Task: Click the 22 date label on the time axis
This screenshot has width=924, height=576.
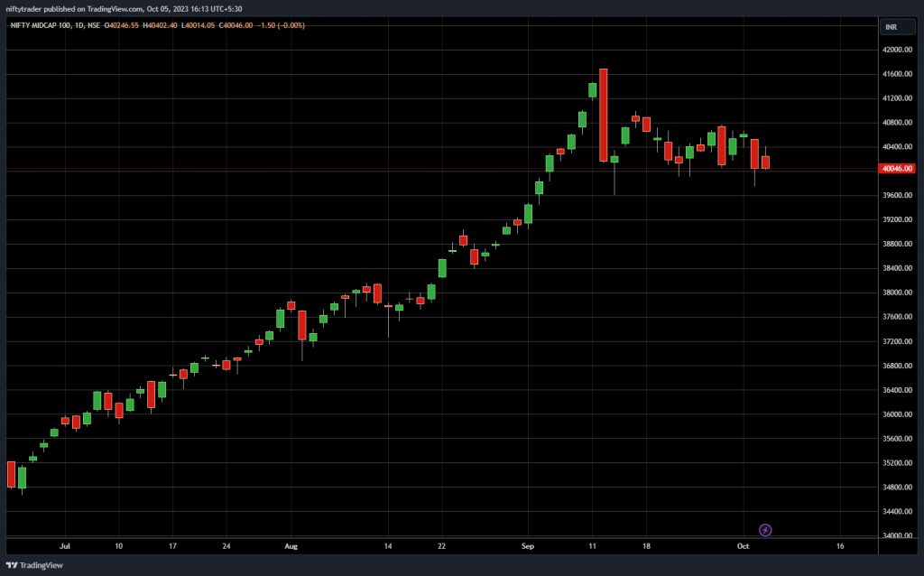Action: coord(441,546)
